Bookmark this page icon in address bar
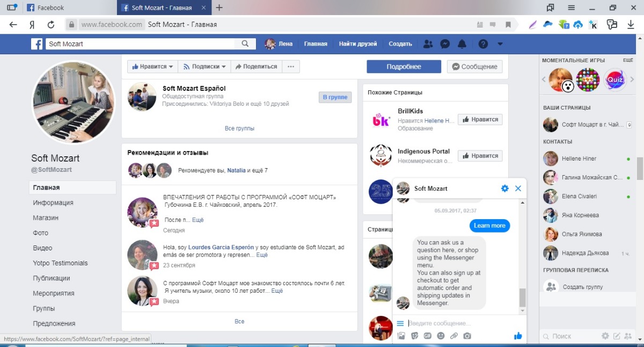 508,25
